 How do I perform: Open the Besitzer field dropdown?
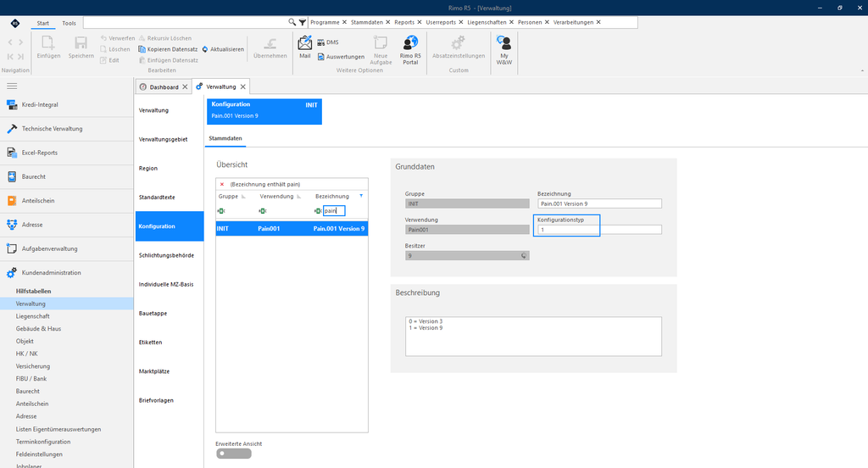click(524, 256)
